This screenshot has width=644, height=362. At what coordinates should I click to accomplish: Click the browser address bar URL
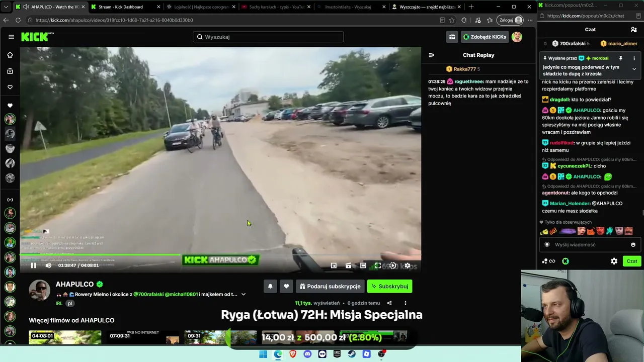click(x=114, y=20)
